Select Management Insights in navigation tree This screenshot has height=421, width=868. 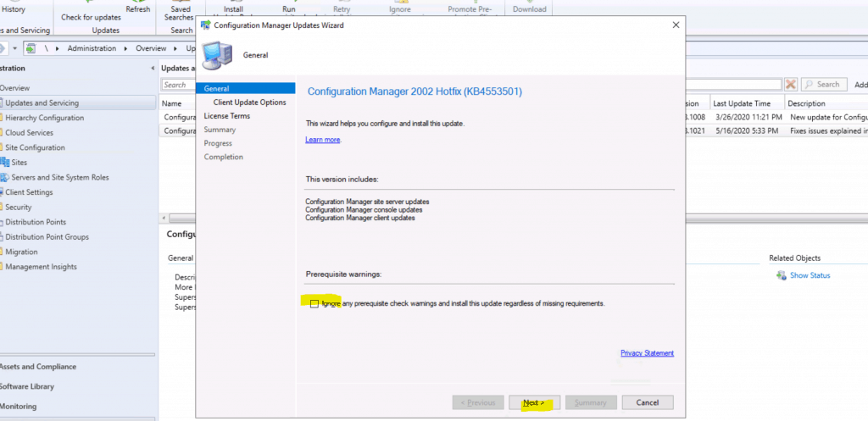point(41,267)
